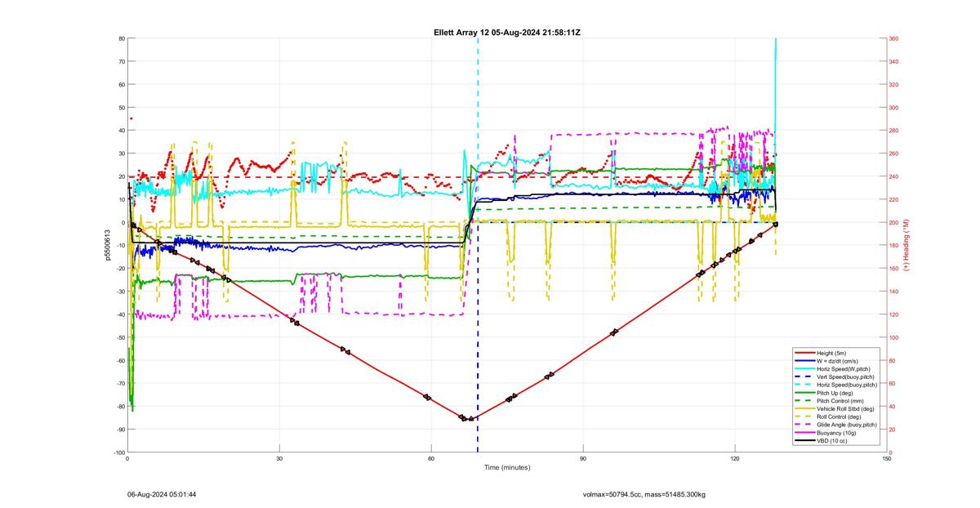Select the 'Vehicle Roll Stbd (deg)' legend entry

(835, 409)
